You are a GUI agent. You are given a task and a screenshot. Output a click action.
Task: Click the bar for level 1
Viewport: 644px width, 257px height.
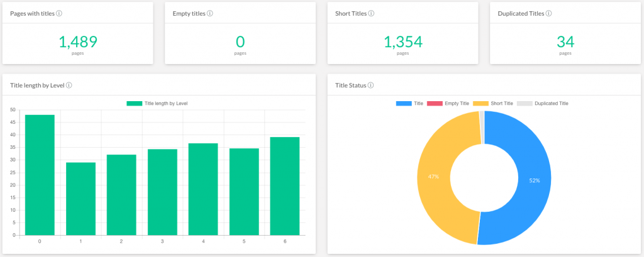click(80, 199)
